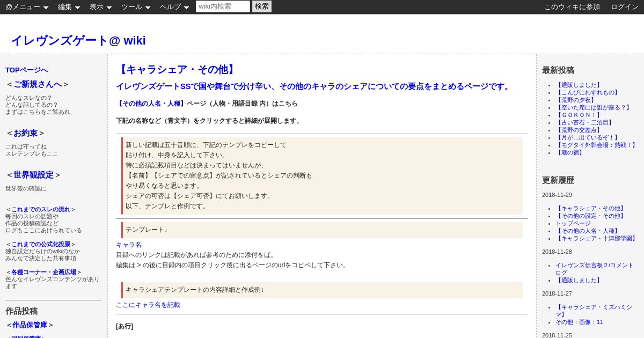Click the 作品投稿 sidebar heading
This screenshot has width=644, height=338.
click(21, 311)
